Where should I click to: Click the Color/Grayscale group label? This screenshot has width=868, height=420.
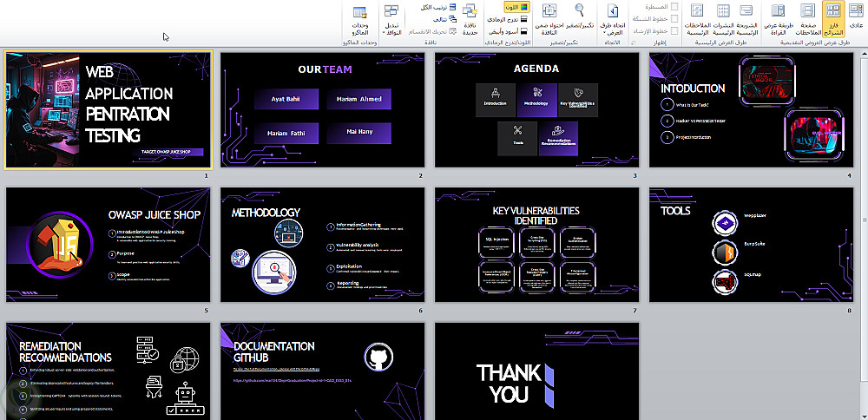pyautogui.click(x=508, y=42)
